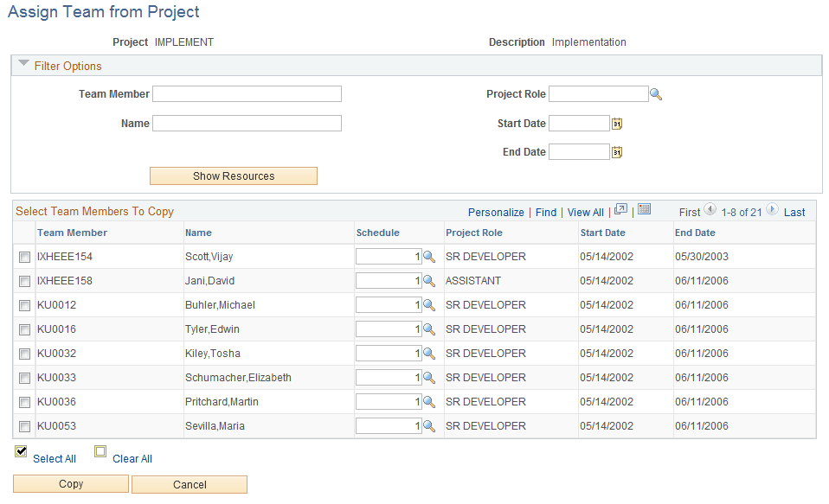Click the Select All checkbox
829x504 pixels.
click(20, 451)
